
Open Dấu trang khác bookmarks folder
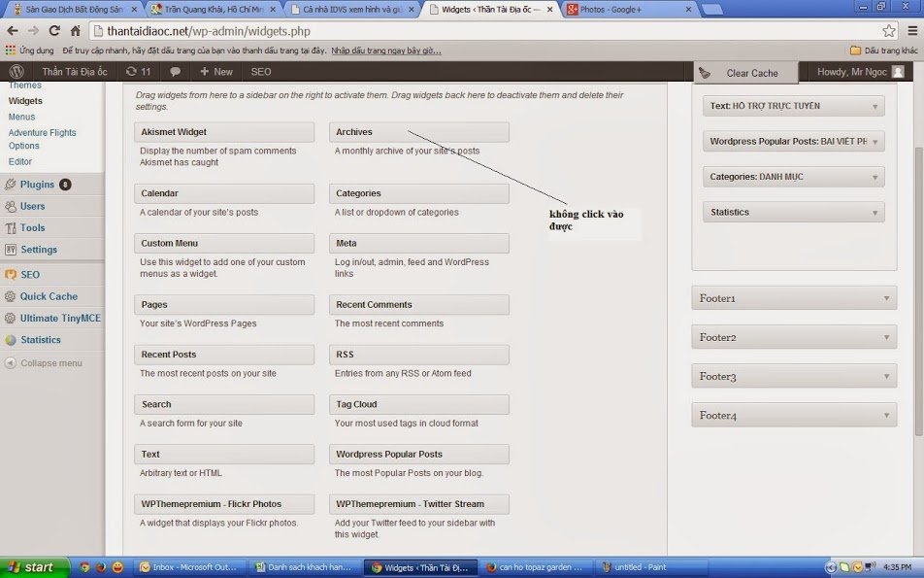(x=884, y=51)
